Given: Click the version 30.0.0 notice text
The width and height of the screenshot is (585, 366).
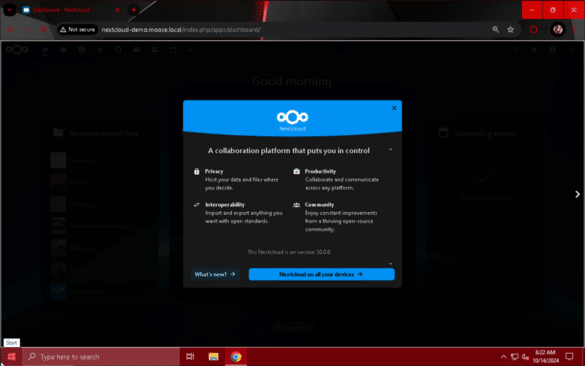Looking at the screenshot, I should point(288,252).
